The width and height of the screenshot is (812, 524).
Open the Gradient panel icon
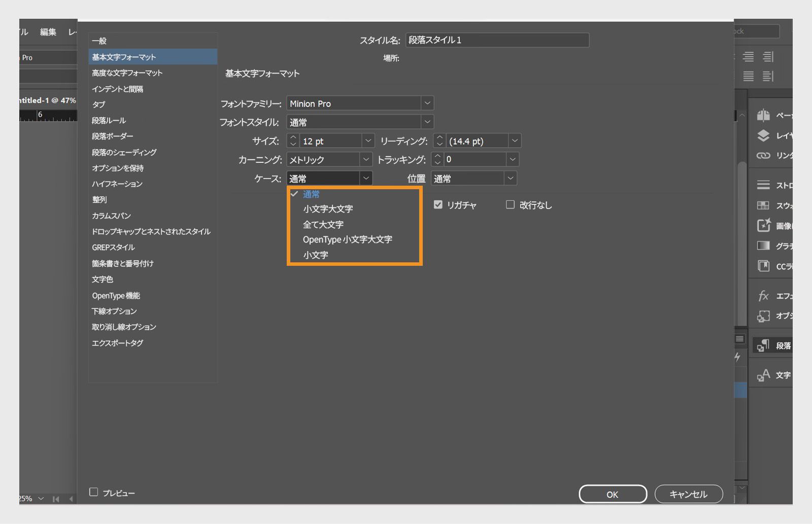(763, 246)
